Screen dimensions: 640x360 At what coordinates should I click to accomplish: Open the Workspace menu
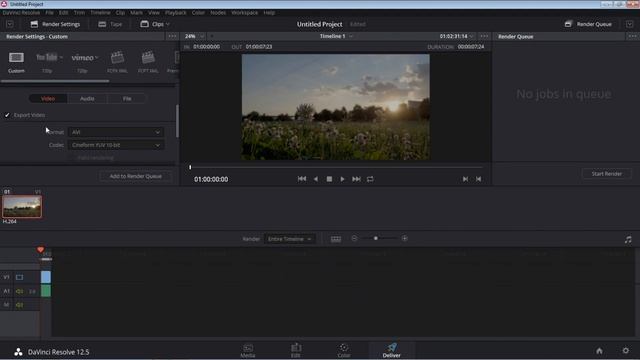pyautogui.click(x=244, y=13)
